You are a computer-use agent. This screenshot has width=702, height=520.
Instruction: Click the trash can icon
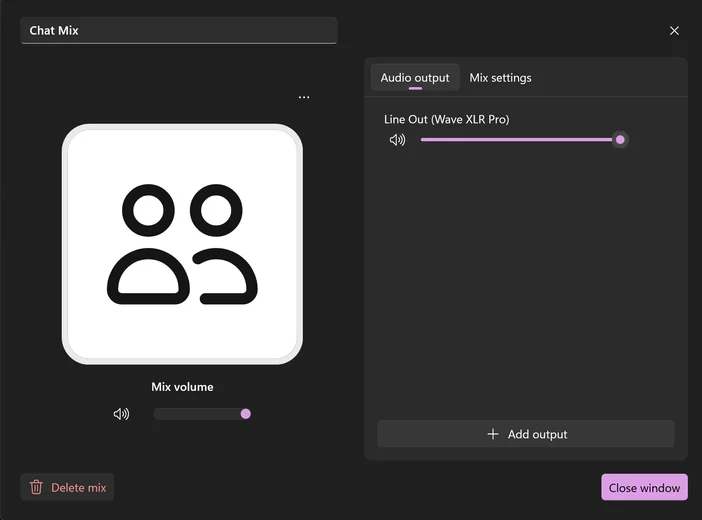pyautogui.click(x=37, y=487)
